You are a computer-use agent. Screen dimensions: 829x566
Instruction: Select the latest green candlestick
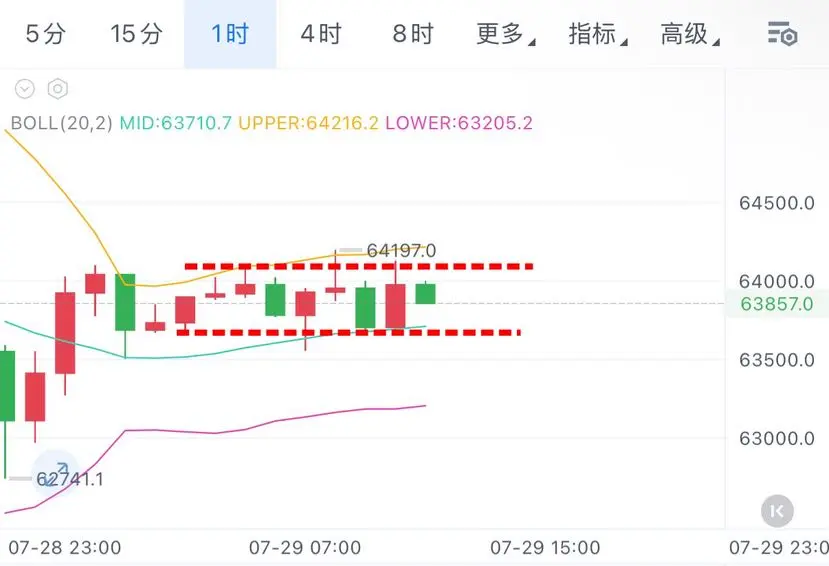click(x=426, y=293)
